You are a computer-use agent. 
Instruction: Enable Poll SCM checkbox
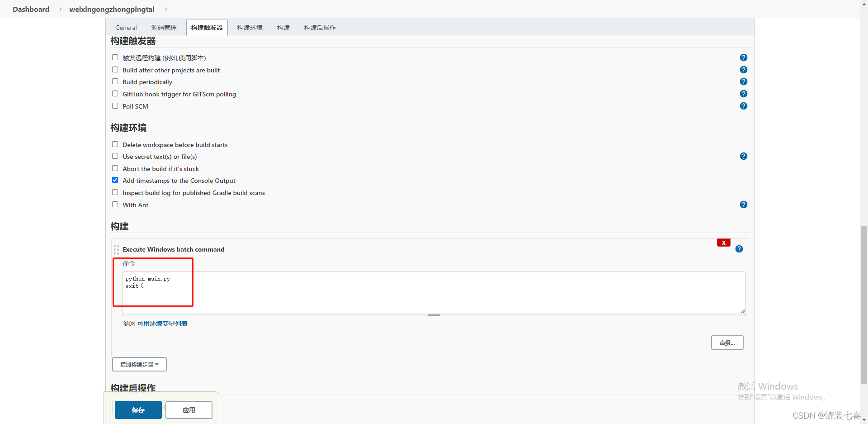(115, 106)
